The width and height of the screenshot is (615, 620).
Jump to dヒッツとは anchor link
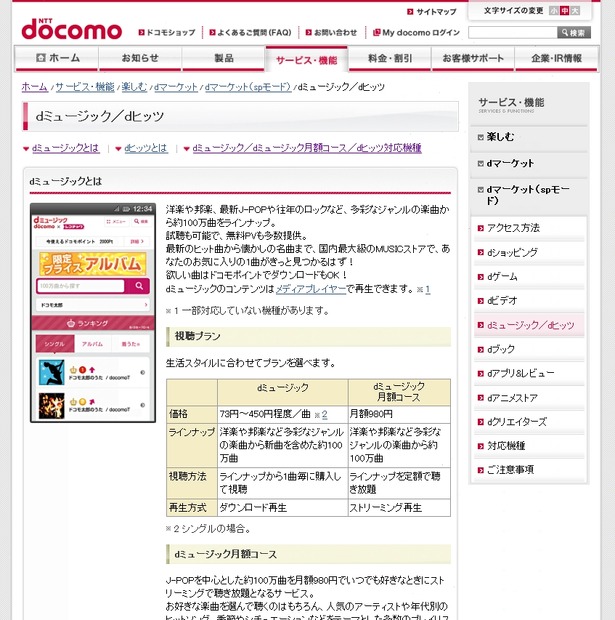pyautogui.click(x=146, y=148)
